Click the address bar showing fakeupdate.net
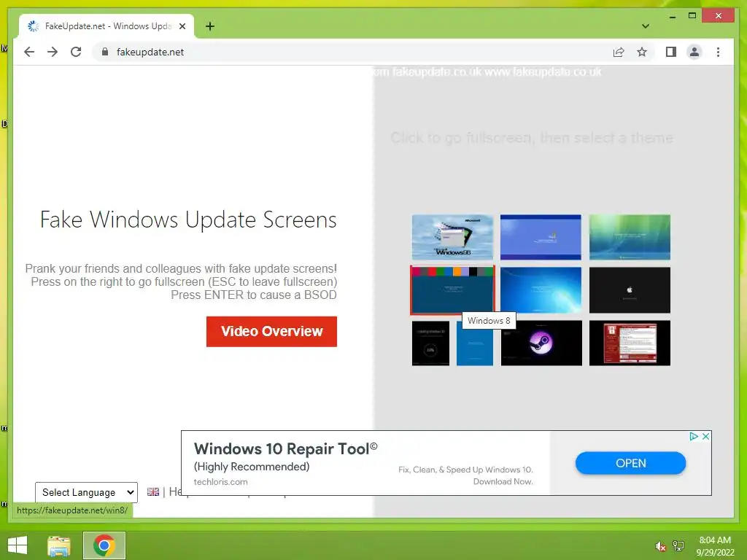747x560 pixels. [352, 52]
